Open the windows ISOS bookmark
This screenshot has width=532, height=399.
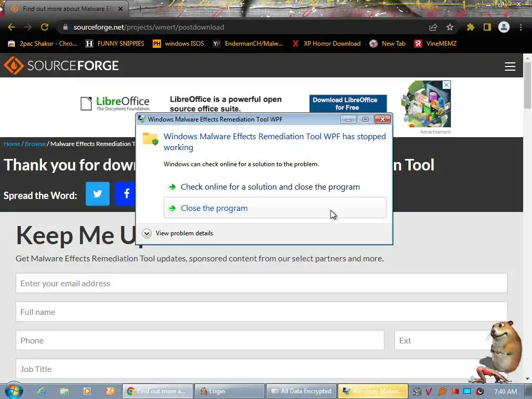(179, 44)
